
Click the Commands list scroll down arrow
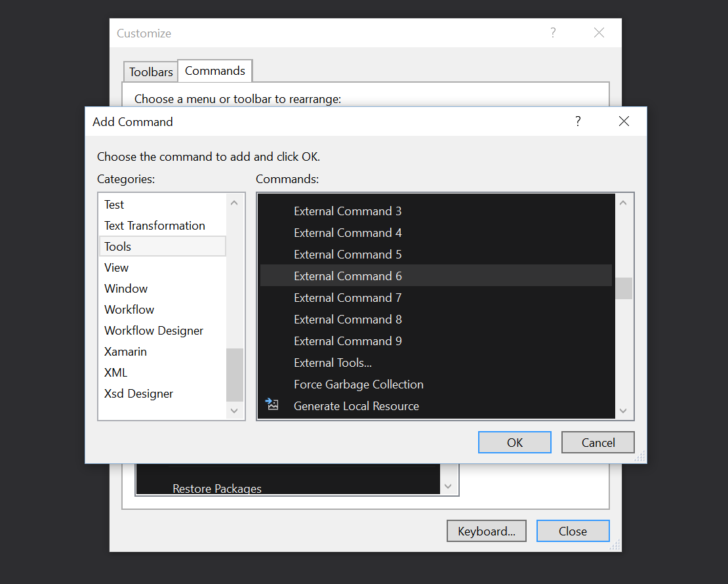[624, 411]
